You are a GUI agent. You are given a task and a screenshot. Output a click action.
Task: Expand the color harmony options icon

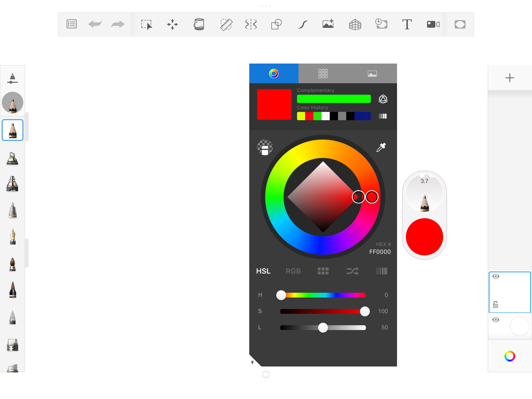pos(383,99)
